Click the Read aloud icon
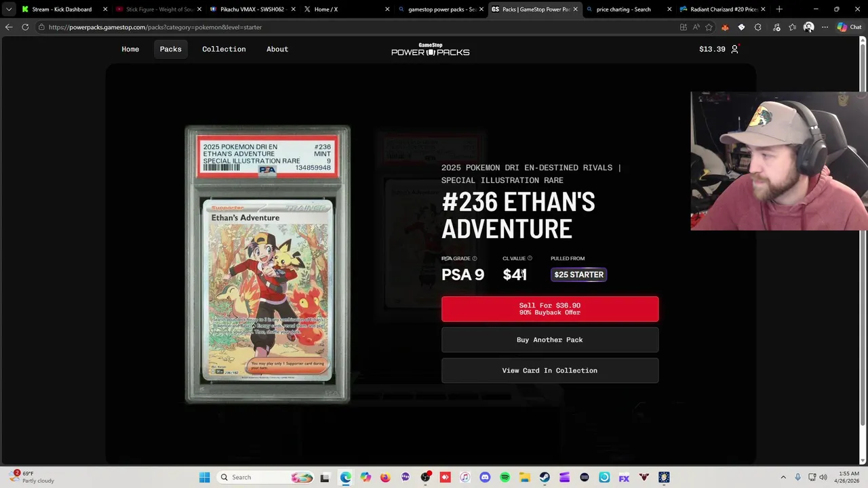Screen dimensions: 868x488 coord(696,27)
